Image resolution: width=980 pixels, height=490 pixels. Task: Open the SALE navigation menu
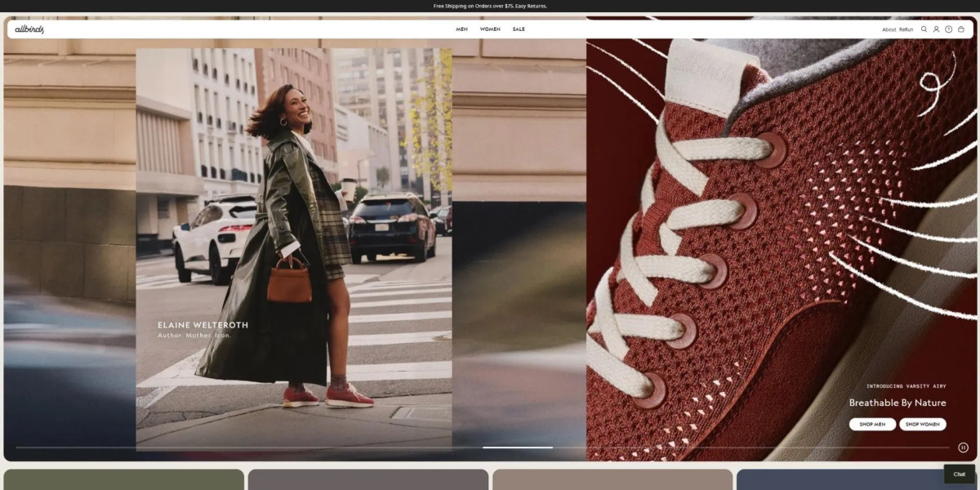[519, 29]
